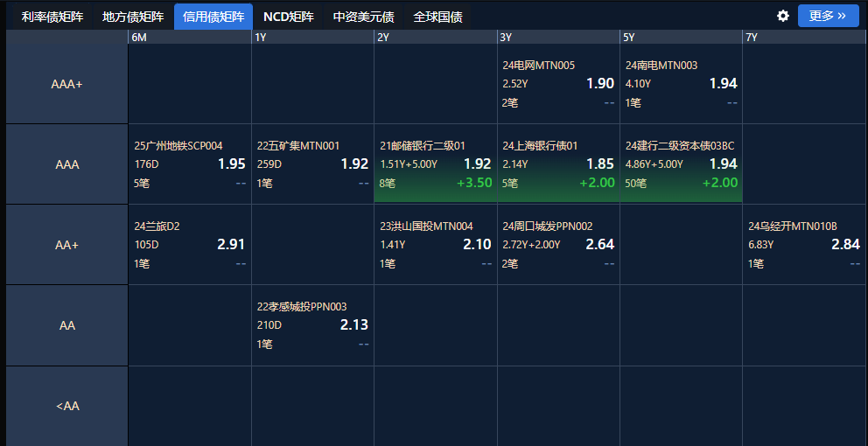Click the AA rating row header
The width and height of the screenshot is (868, 446).
coord(67,325)
